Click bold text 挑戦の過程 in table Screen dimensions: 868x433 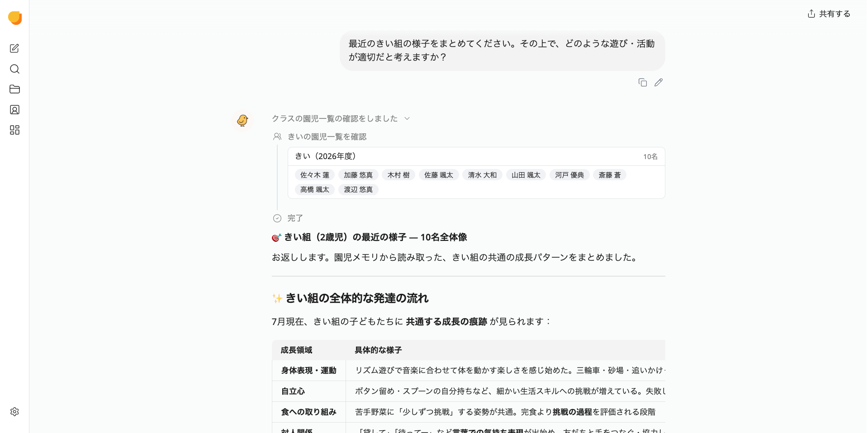[572, 412]
